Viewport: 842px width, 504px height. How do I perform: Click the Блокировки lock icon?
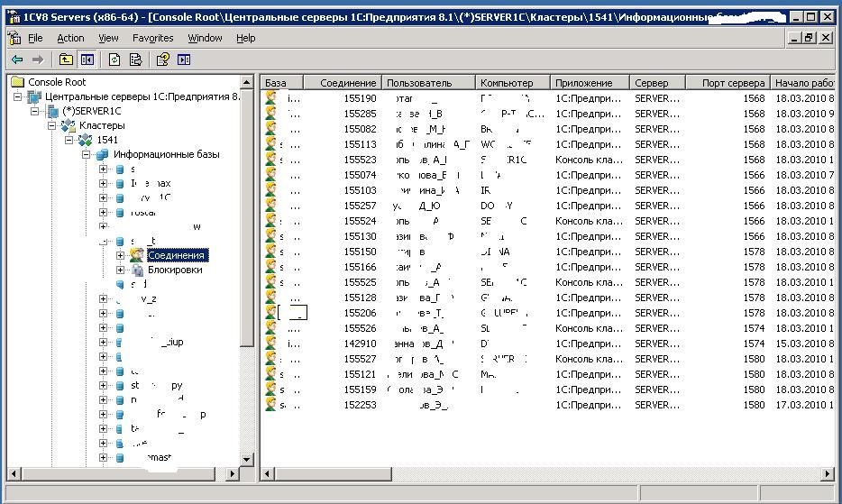coord(137,270)
